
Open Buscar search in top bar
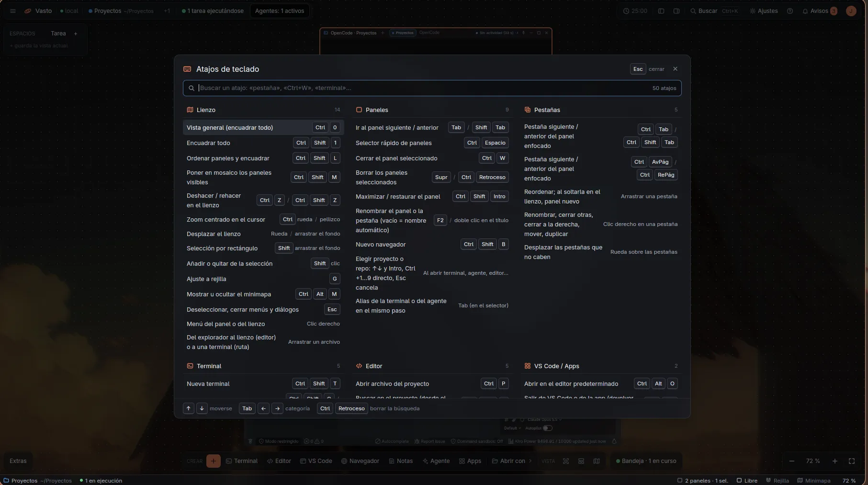[714, 11]
